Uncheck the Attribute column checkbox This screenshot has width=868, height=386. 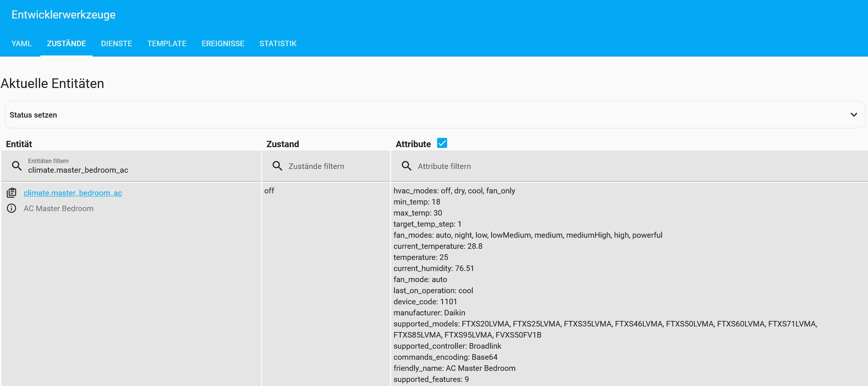441,143
